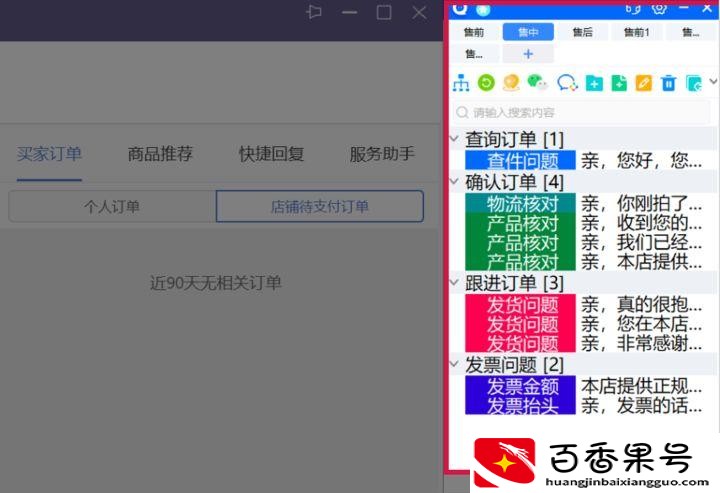Expand the toolbar overflow chevron
The height and width of the screenshot is (493, 720).
(x=713, y=81)
